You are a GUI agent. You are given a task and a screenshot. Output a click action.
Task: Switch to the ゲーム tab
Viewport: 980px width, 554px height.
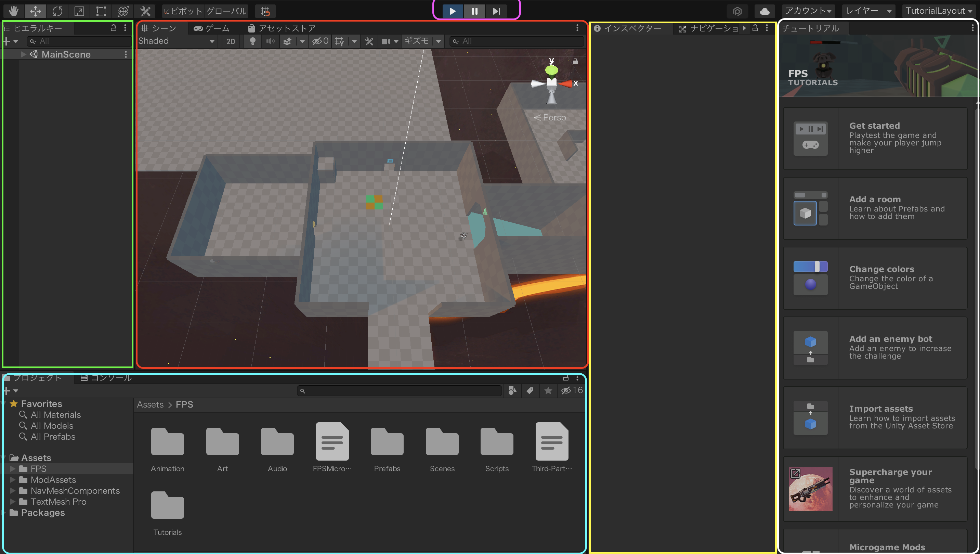click(x=211, y=28)
